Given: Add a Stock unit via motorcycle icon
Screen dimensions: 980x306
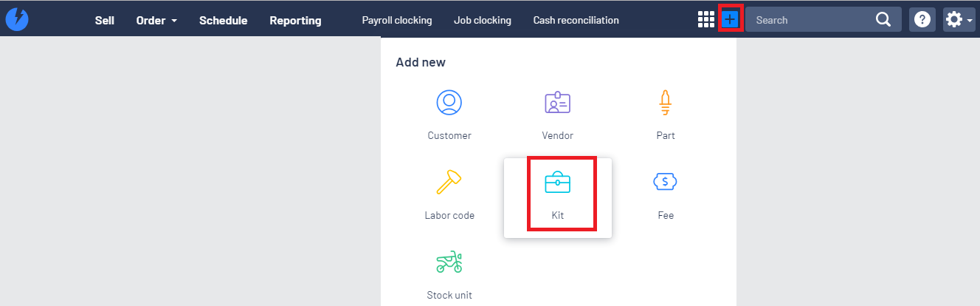Looking at the screenshot, I should (449, 261).
